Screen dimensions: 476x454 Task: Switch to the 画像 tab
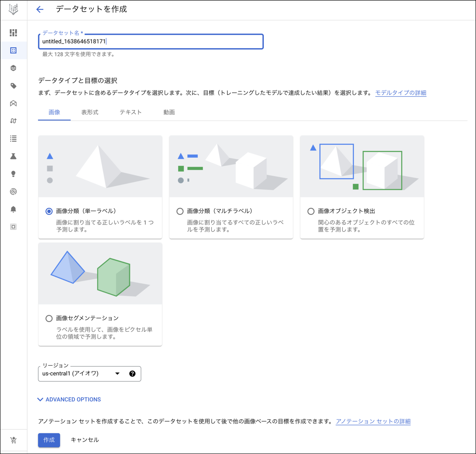[x=54, y=113]
